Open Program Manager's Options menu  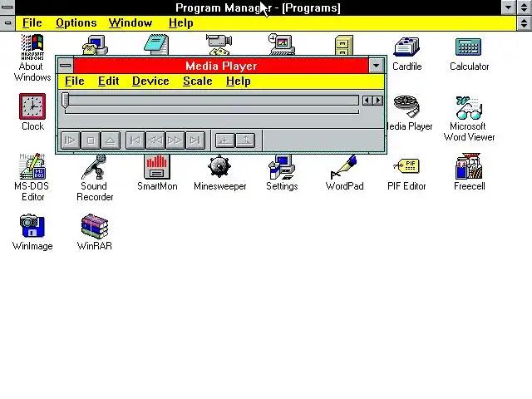coord(76,23)
